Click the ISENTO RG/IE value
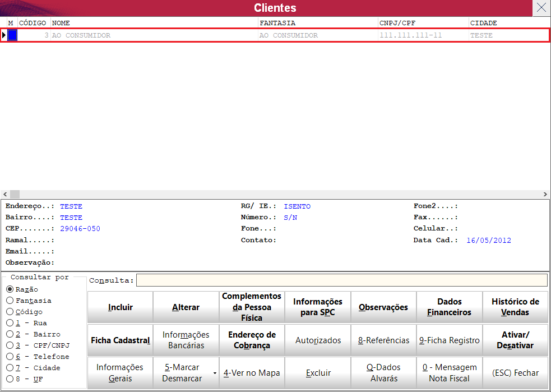The width and height of the screenshot is (551, 392). click(297, 206)
